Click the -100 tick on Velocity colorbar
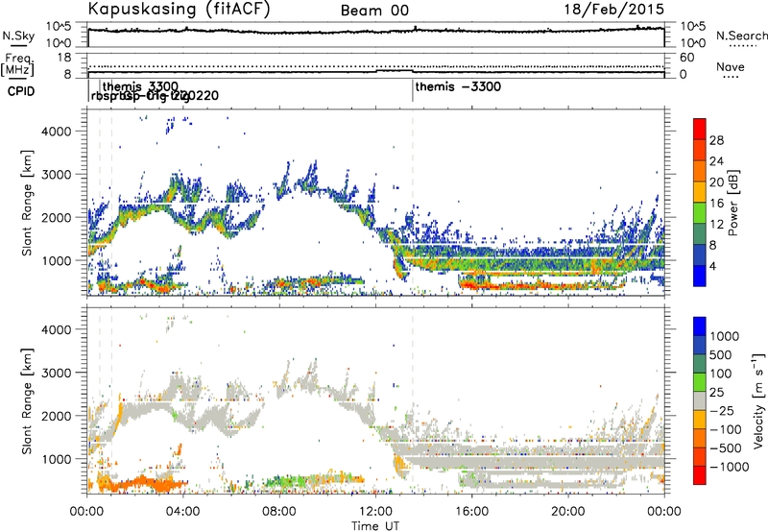 pos(726,429)
